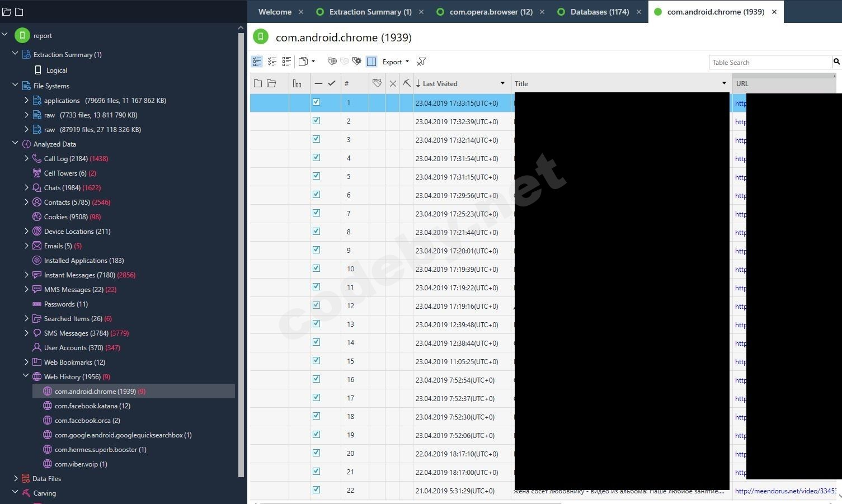The width and height of the screenshot is (842, 504).
Task: Collapse the Analyzed Data section
Action: tap(15, 143)
